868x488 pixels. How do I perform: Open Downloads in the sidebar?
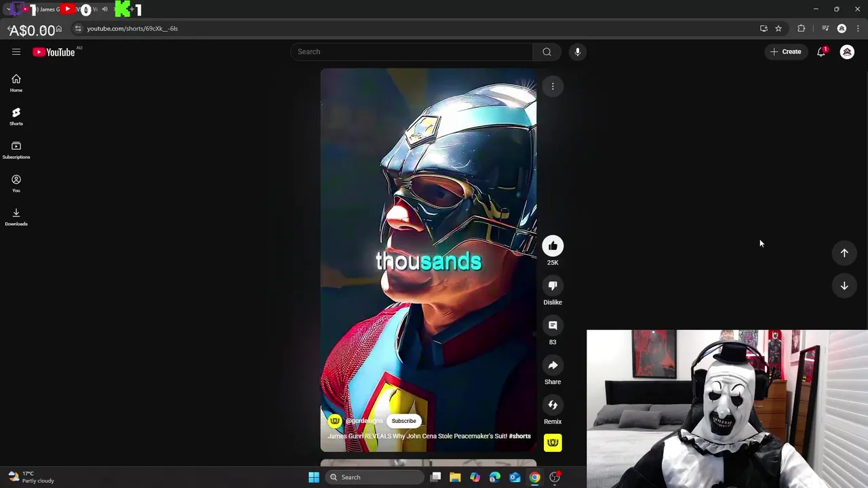pyautogui.click(x=16, y=217)
